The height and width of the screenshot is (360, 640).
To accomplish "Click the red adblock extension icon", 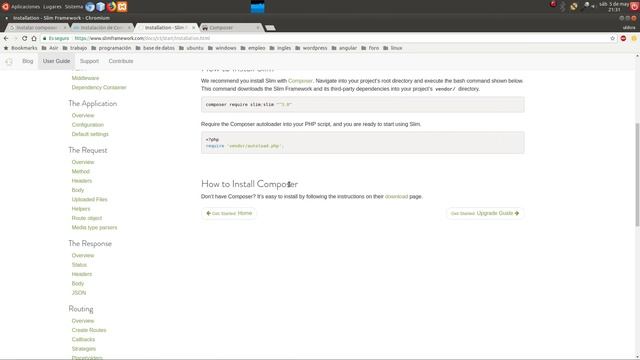I will click(623, 38).
